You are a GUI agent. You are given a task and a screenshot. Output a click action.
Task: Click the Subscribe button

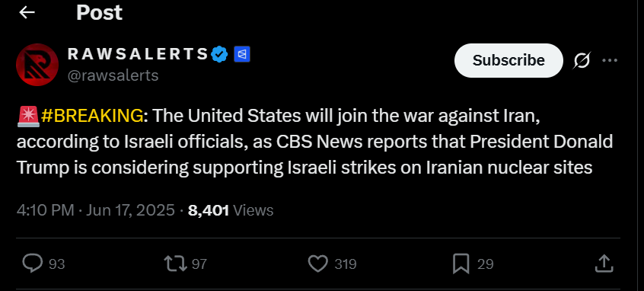tap(509, 60)
